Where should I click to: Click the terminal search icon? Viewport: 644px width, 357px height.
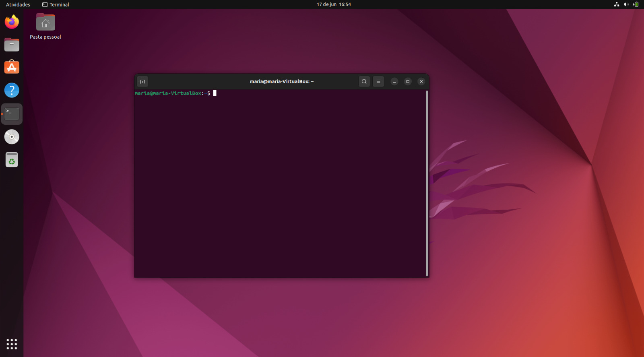[364, 82]
